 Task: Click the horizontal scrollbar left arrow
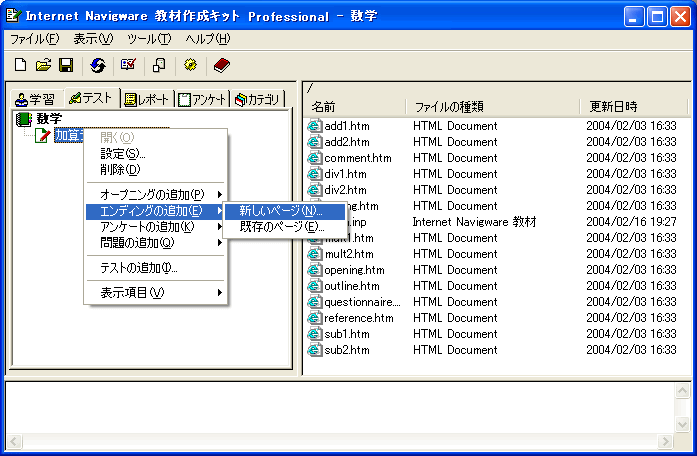click(x=14, y=441)
